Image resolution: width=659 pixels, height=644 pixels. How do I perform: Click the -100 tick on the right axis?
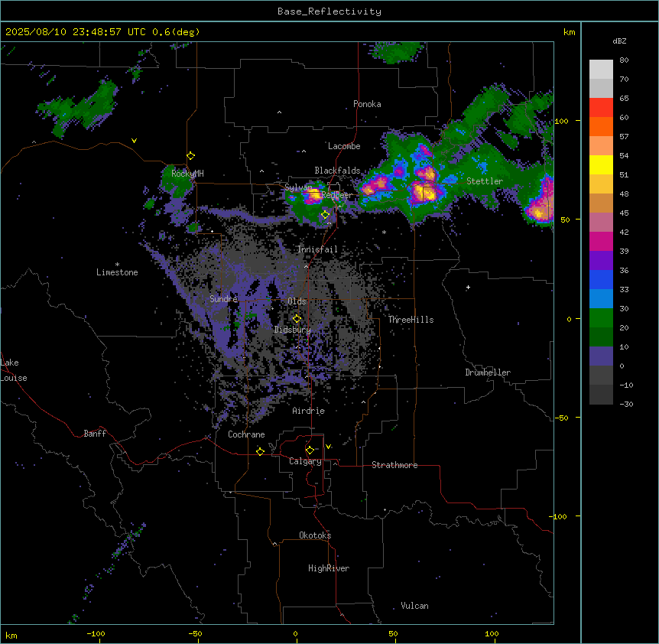click(x=559, y=516)
